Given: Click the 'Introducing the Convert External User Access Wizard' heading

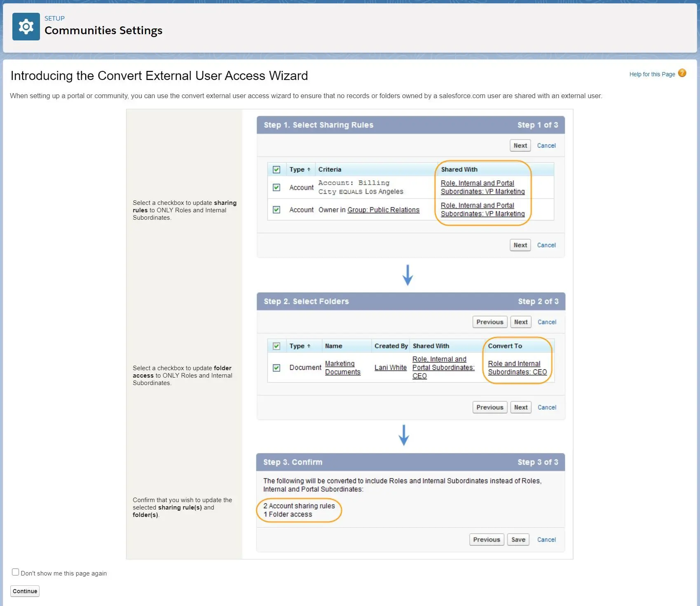Looking at the screenshot, I should click(159, 75).
